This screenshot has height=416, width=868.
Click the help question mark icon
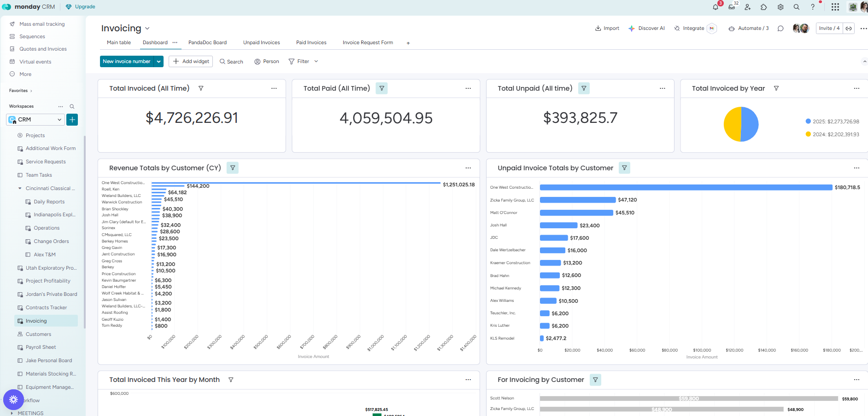[813, 7]
